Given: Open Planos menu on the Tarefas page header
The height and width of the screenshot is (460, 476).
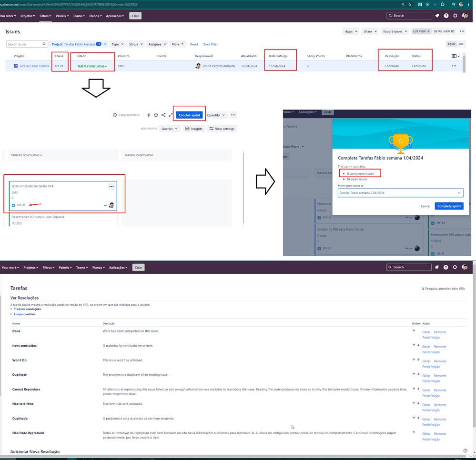Looking at the screenshot, I should (x=98, y=267).
